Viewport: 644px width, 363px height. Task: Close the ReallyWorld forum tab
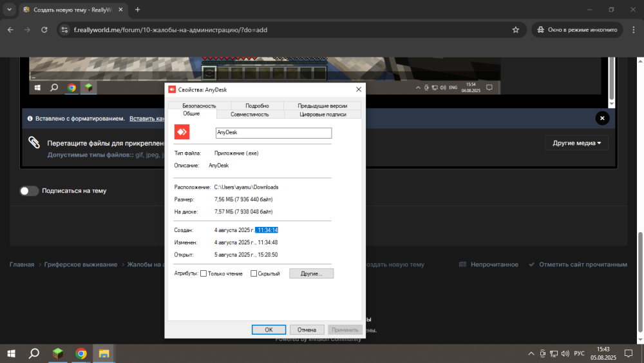(121, 10)
